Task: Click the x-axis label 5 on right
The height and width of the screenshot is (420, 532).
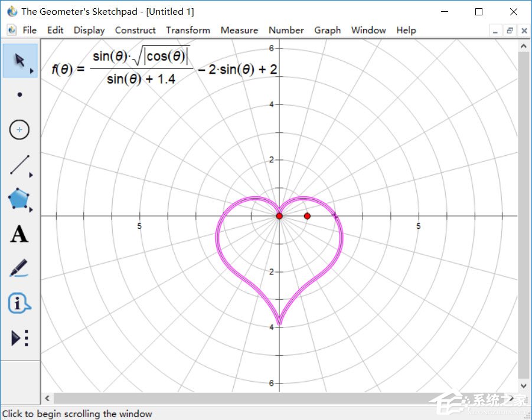Action: tap(419, 226)
